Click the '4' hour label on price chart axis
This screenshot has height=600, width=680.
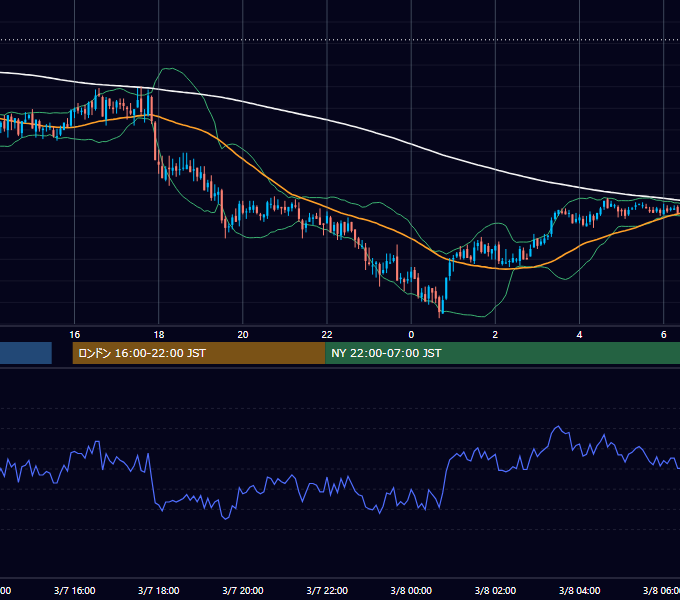[579, 334]
